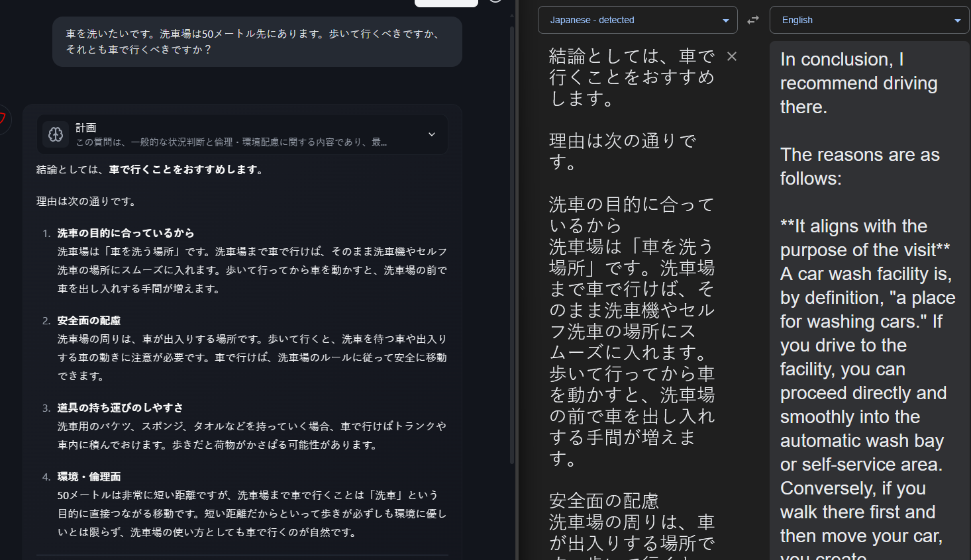
Task: Click the 計画 summary line starting 'この質問は'
Action: point(231,142)
